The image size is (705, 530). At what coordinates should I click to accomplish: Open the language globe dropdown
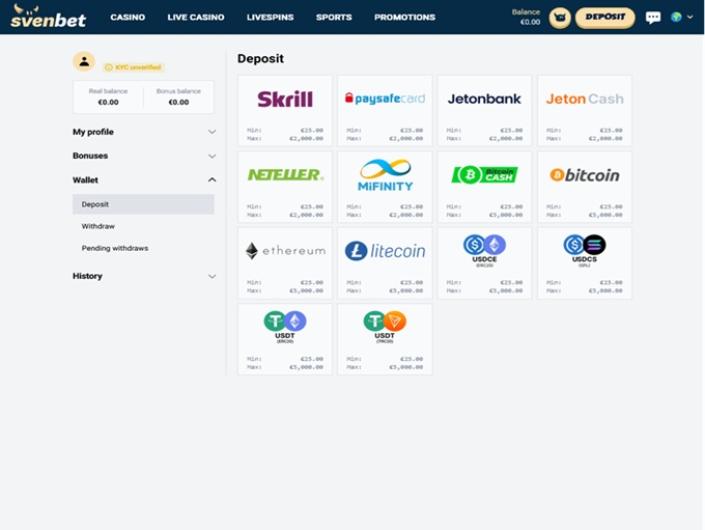[x=681, y=18]
